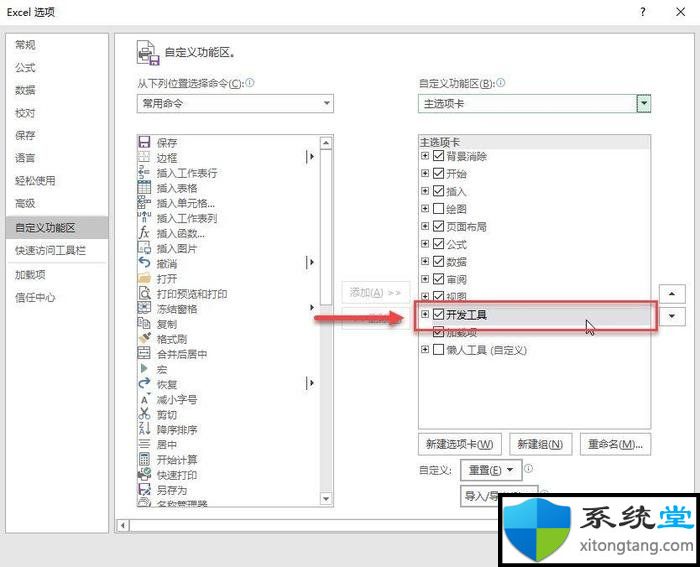The image size is (700, 567).
Task: Click the command list scrollbar down arrow
Action: (x=326, y=498)
